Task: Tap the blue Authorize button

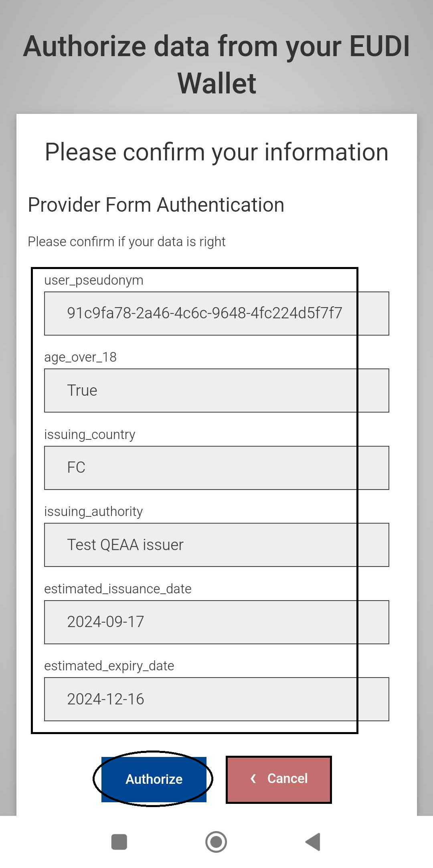Action: pos(154,779)
